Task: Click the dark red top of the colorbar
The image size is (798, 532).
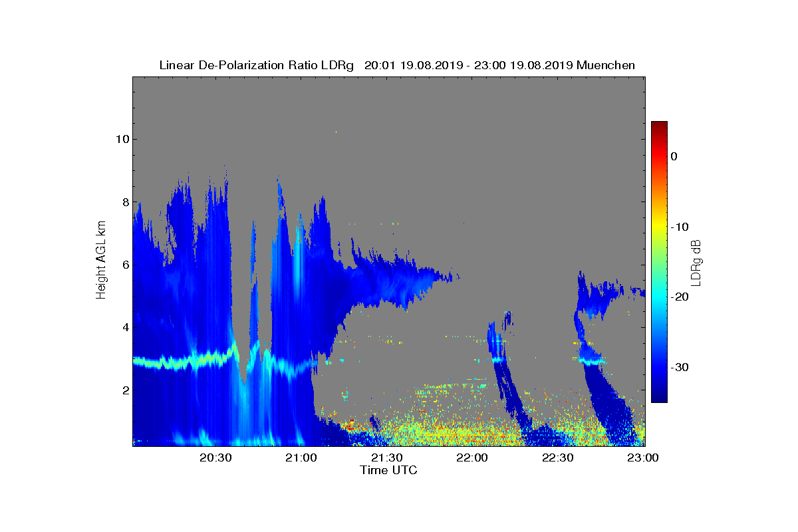Action: coord(659,126)
